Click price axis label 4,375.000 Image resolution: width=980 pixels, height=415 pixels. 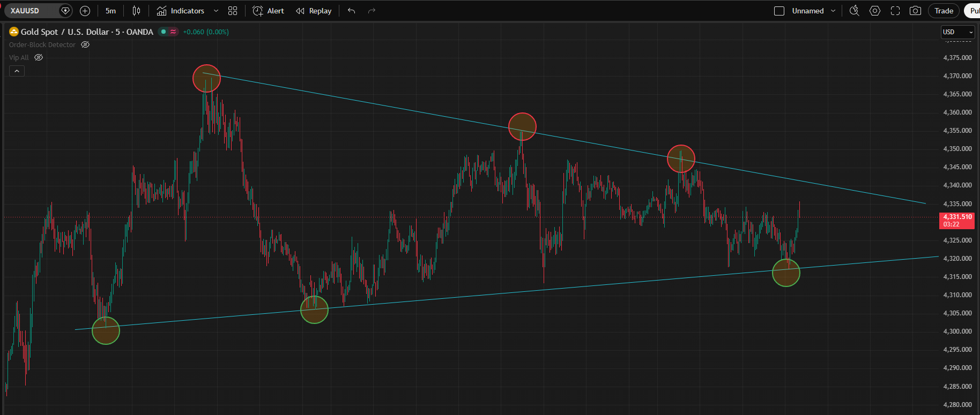point(957,57)
